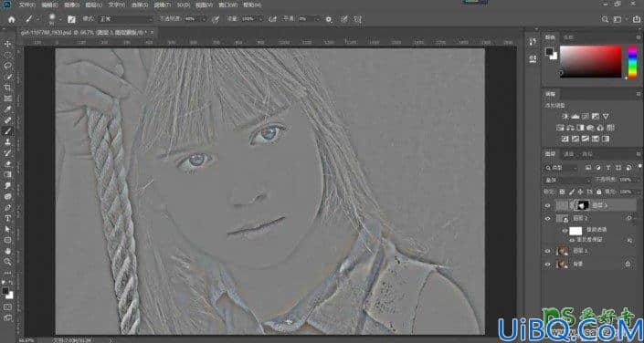Open brush opacity slider dropdown arrow

(x=204, y=19)
